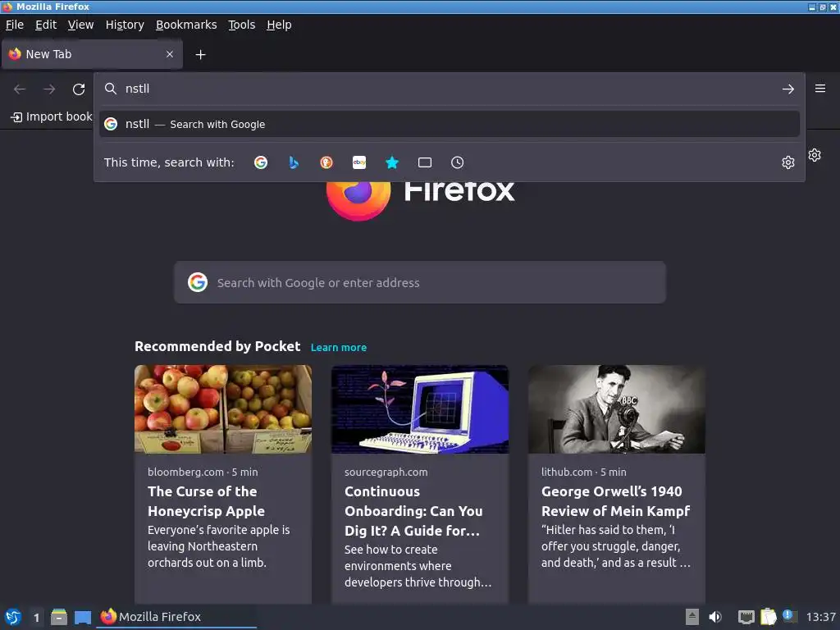The image size is (840, 630).
Task: Select "nstll — Search with Google" suggestion
Action: (449, 125)
